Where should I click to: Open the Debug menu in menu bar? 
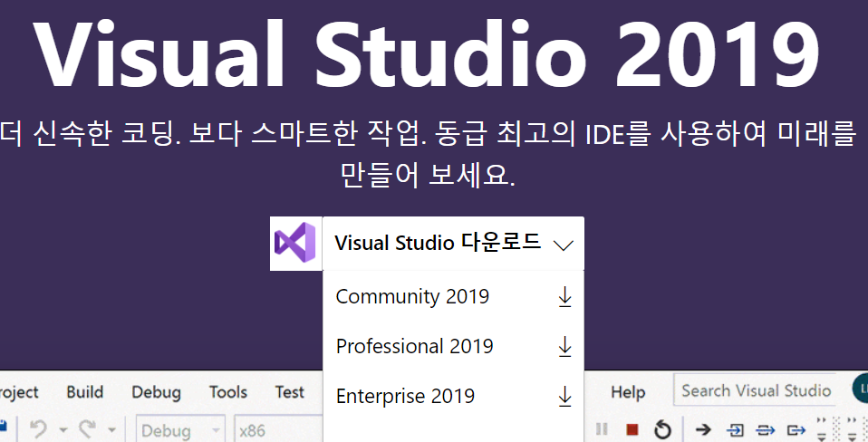(x=156, y=392)
